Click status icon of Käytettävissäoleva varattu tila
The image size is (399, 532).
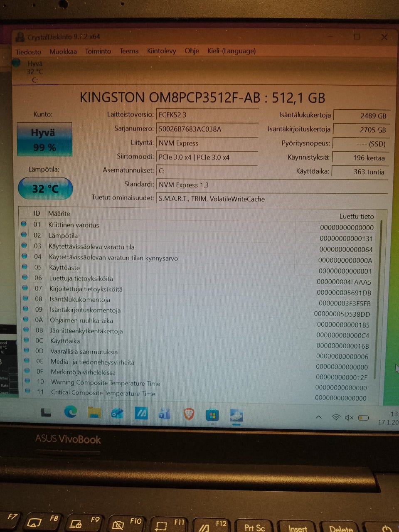24,246
